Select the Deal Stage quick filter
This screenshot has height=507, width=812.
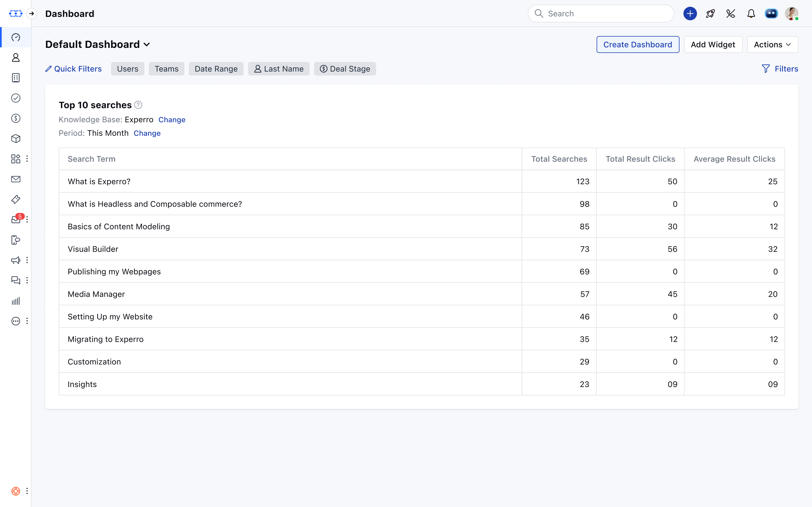[x=345, y=69]
